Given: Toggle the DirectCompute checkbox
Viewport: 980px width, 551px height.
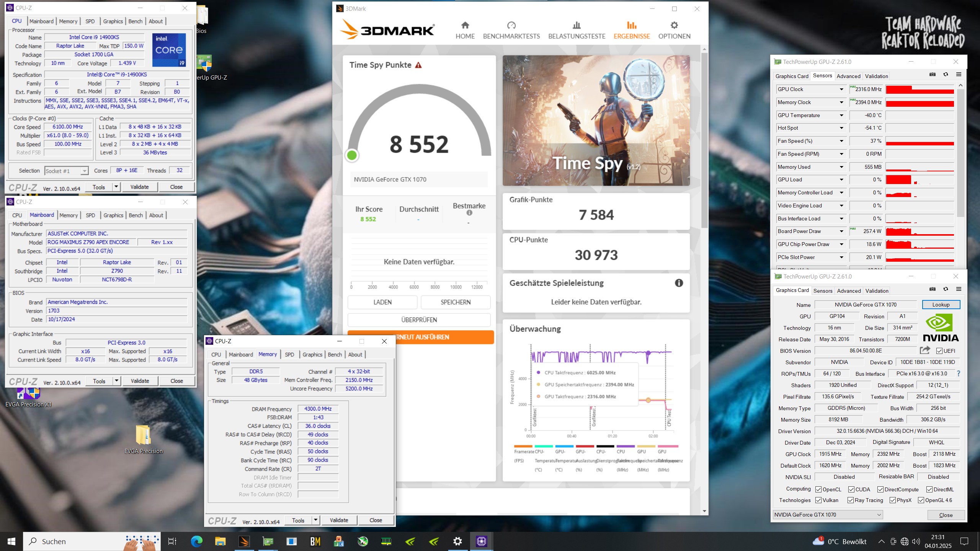Looking at the screenshot, I should (880, 489).
